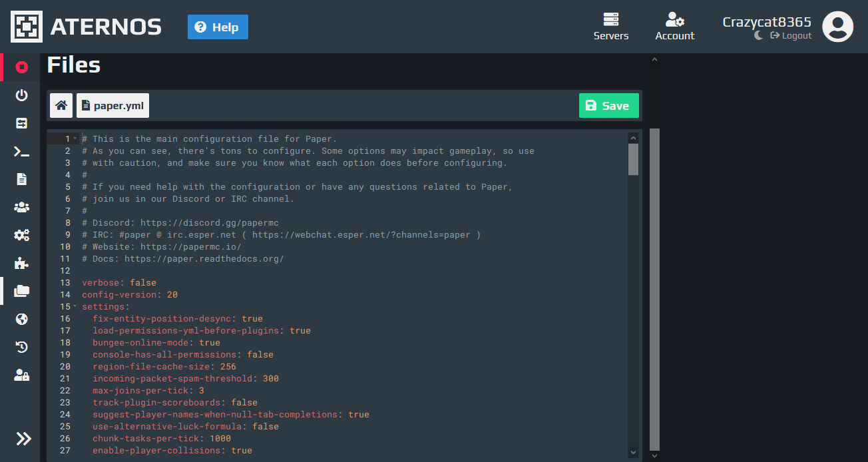The image size is (868, 462).
Task: Open the user avatar profile picture
Action: click(838, 27)
